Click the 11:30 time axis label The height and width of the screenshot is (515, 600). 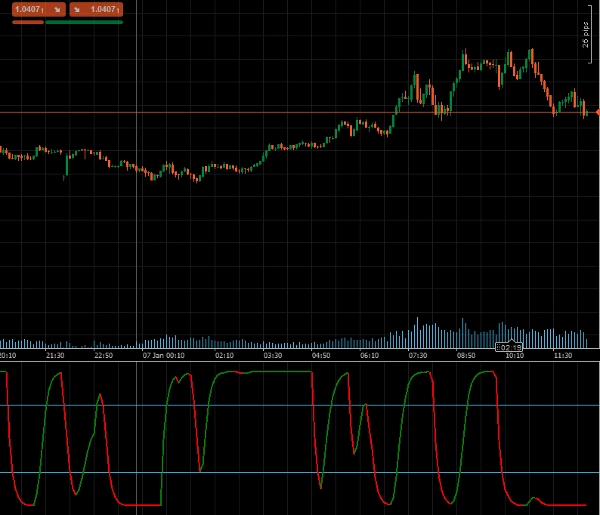tap(563, 355)
